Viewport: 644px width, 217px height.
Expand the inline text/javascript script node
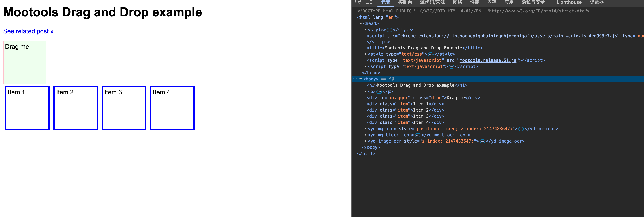(365, 66)
